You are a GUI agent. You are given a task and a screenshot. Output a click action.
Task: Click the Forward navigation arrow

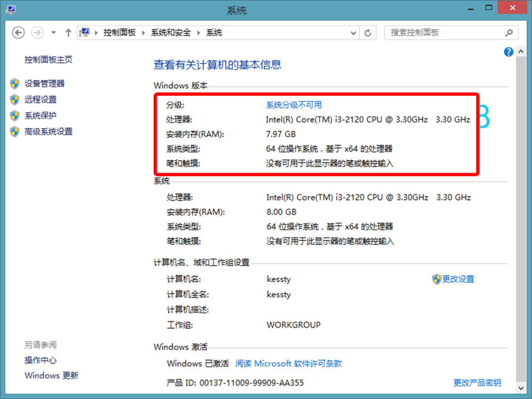(x=37, y=33)
